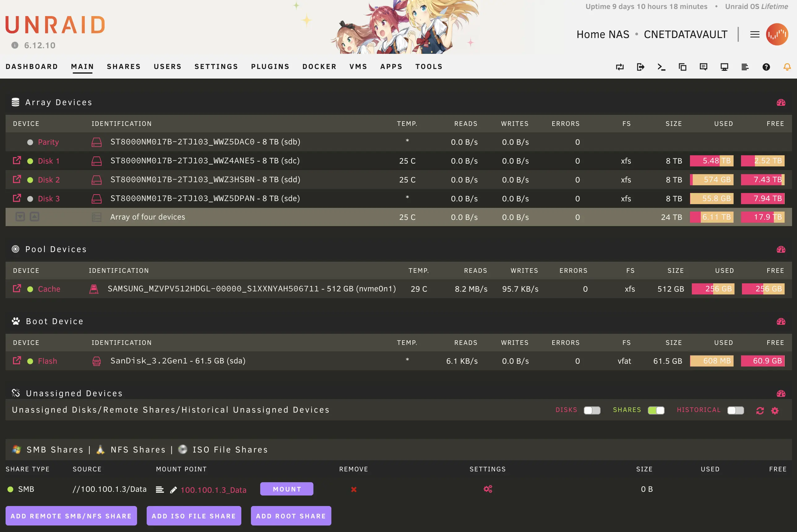Click Array Devices gauge icon
The width and height of the screenshot is (797, 532).
tap(781, 102)
